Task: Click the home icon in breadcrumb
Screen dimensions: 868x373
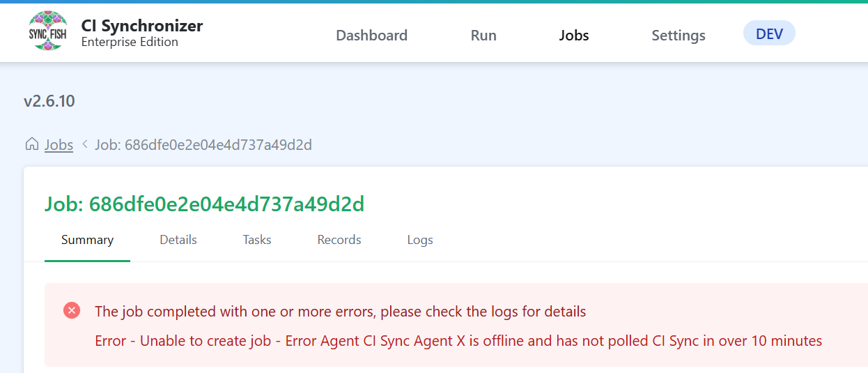Action: (x=31, y=144)
